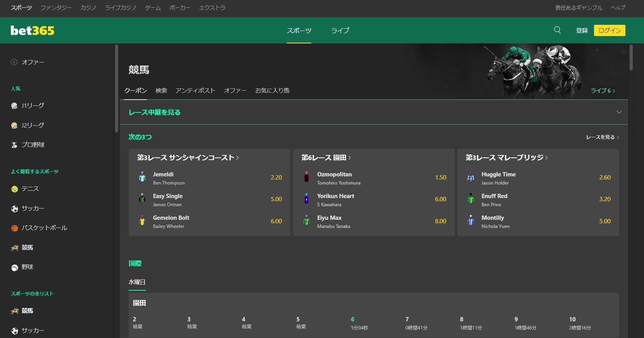Click the main page vertical scrollbar
The height and width of the screenshot is (338, 644).
(631, 57)
